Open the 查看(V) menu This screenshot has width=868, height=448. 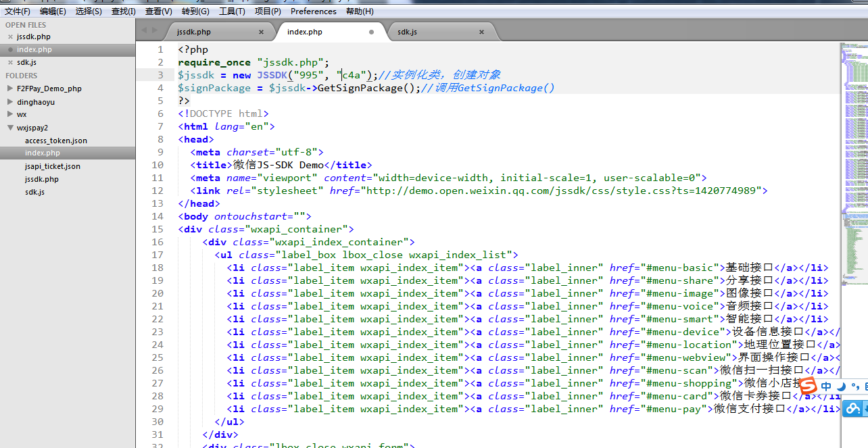[158, 11]
